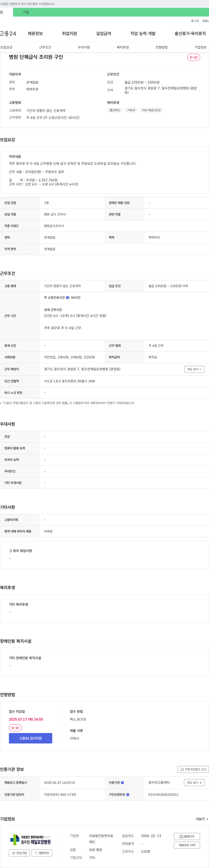The height and width of the screenshot is (868, 209).
Task: Expand 지도 보기 beside 근무 예정지 address
Action: (194, 369)
